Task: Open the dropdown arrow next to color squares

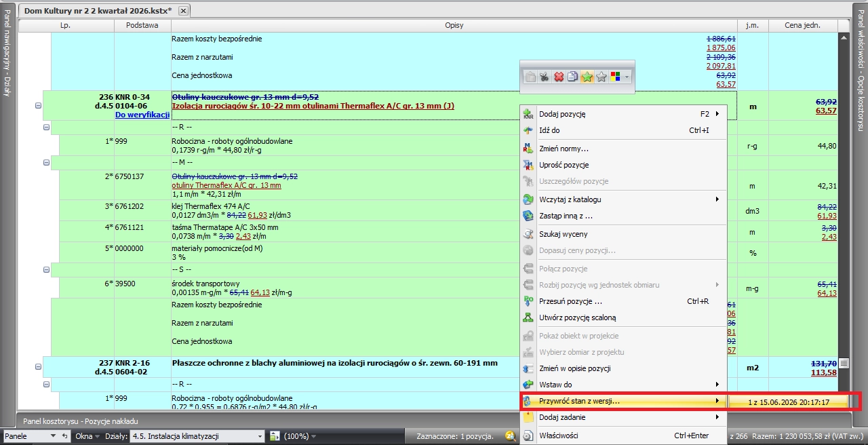Action: pyautogui.click(x=627, y=77)
